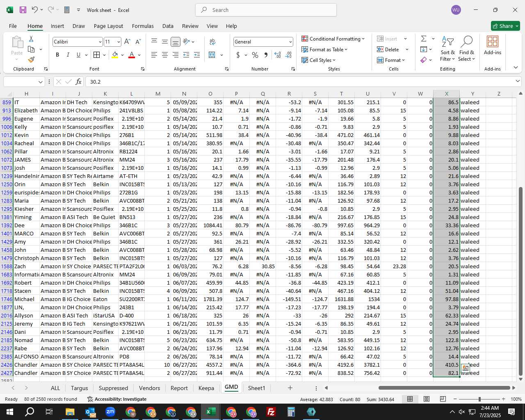Screen dimensions: 525x420
Task: Open the Add-ins button
Action: point(492,45)
